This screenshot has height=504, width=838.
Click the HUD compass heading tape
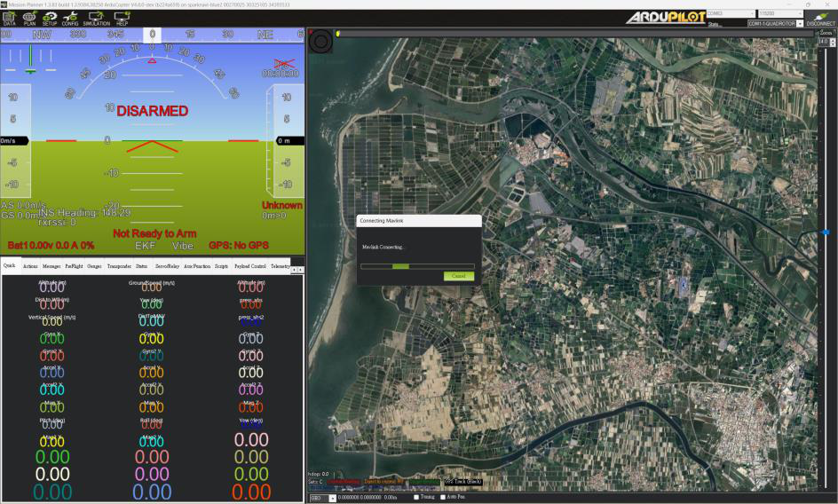(x=153, y=35)
